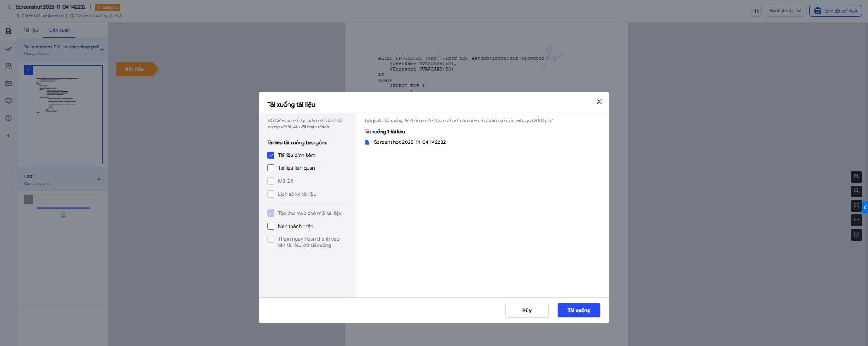Enable the Nén thành 1 tệp checkbox
This screenshot has width=868, height=346.
271,226
